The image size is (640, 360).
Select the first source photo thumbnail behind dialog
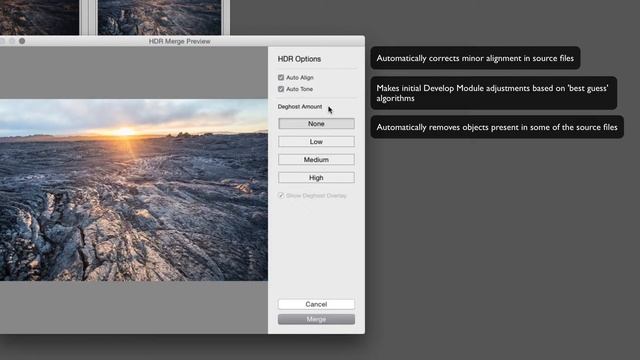[x=39, y=17]
